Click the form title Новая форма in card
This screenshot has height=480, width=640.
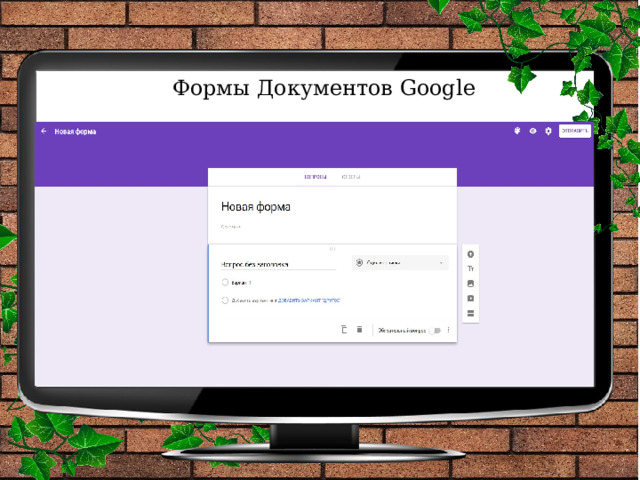point(256,207)
